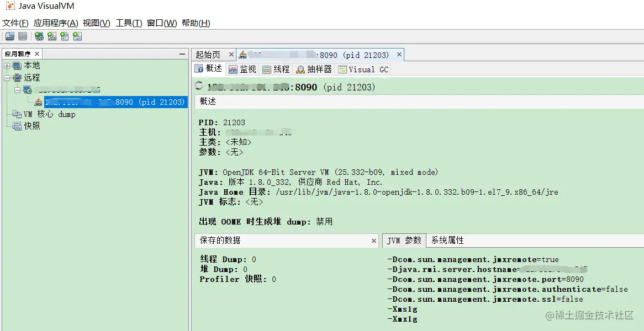Image resolution: width=644 pixels, height=331 pixels.
Task: Select the 本地 tree item
Action: 31,66
